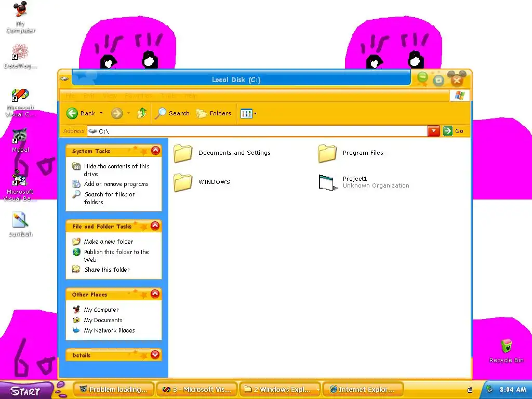Open the Favorites menu
The height and width of the screenshot is (399, 532).
[x=138, y=96]
